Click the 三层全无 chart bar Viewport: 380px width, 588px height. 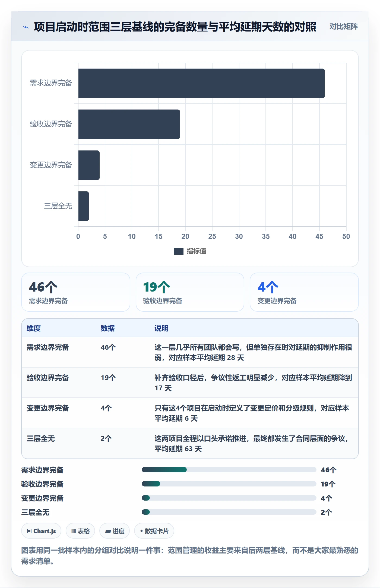tap(84, 206)
